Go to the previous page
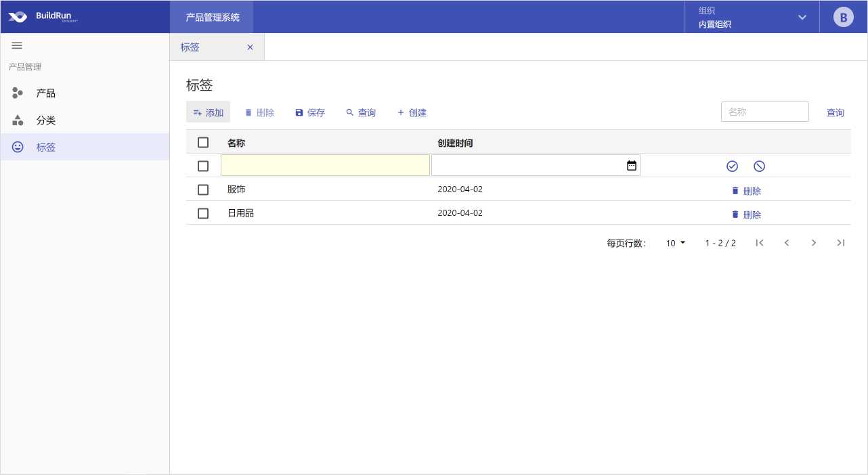The height and width of the screenshot is (475, 868). pyautogui.click(x=787, y=243)
